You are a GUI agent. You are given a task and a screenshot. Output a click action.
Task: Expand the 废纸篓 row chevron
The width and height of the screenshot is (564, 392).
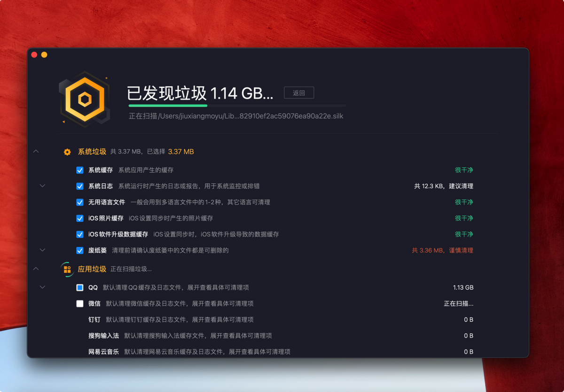pyautogui.click(x=42, y=250)
